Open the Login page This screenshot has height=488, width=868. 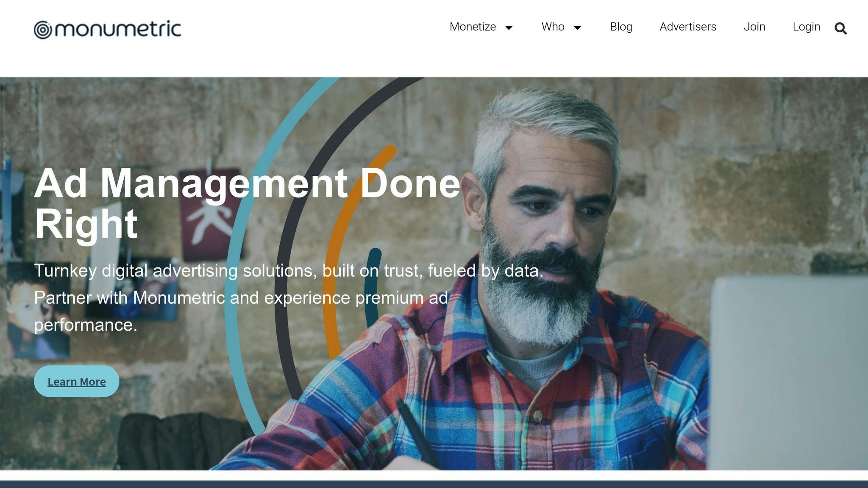point(806,27)
